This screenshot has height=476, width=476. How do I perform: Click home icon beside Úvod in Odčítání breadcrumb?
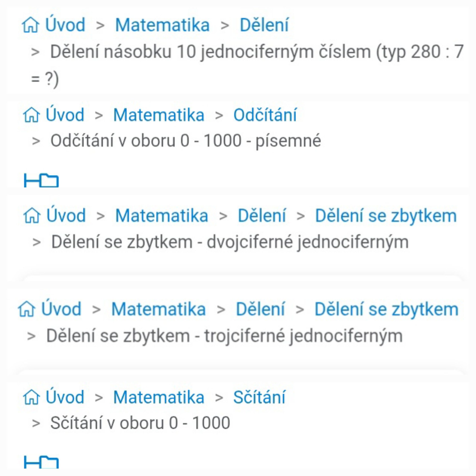point(31,115)
